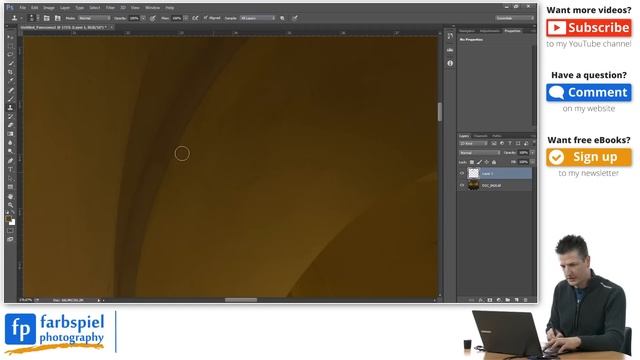Open the Info panel icon
Image resolution: width=640 pixels, height=360 pixels.
450,63
